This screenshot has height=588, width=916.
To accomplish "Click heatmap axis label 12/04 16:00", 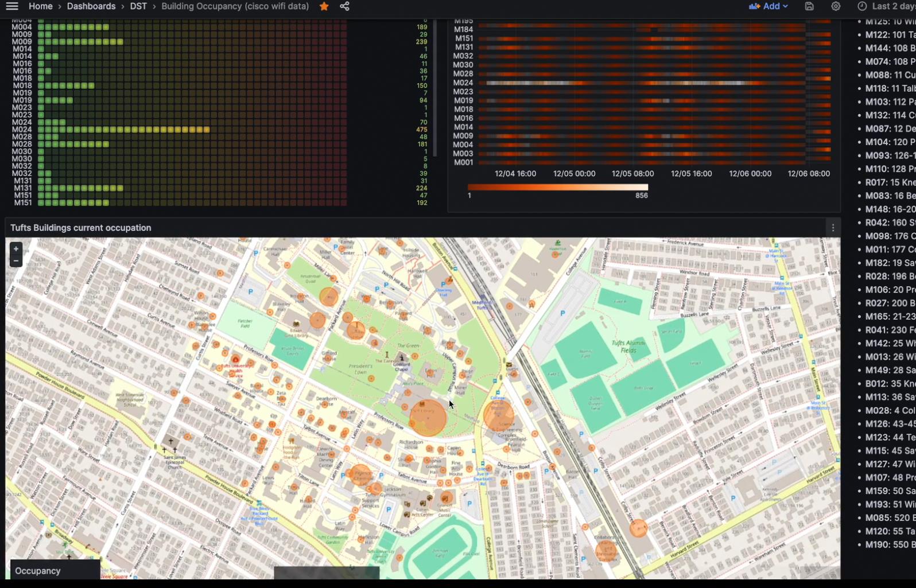I will tap(515, 173).
